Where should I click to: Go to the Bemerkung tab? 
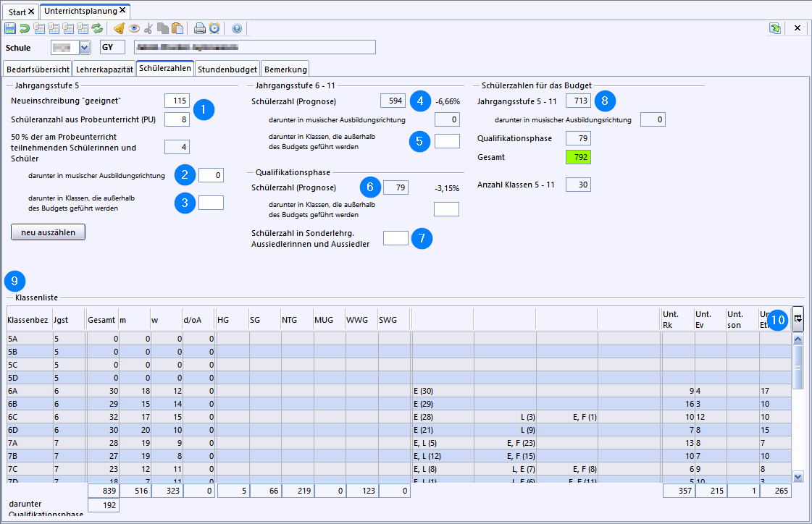pos(285,69)
